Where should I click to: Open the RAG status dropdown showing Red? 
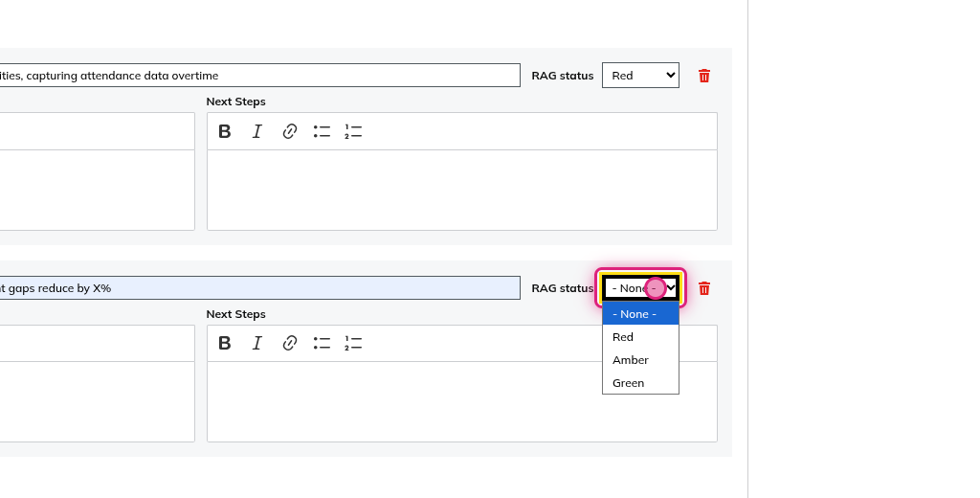click(x=640, y=75)
